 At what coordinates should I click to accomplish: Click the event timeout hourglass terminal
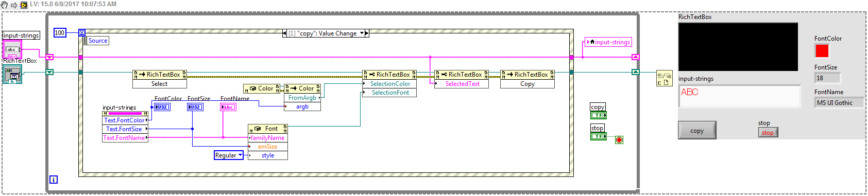[82, 32]
